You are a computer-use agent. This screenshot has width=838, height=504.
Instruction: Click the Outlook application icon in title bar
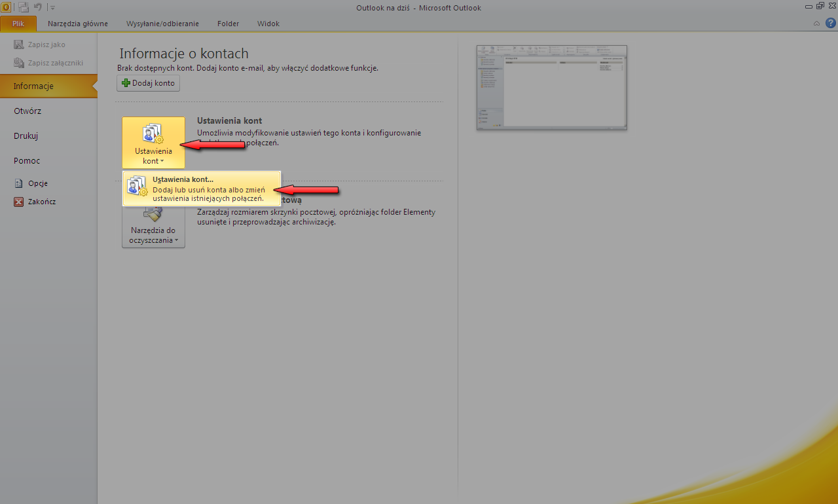(x=7, y=7)
